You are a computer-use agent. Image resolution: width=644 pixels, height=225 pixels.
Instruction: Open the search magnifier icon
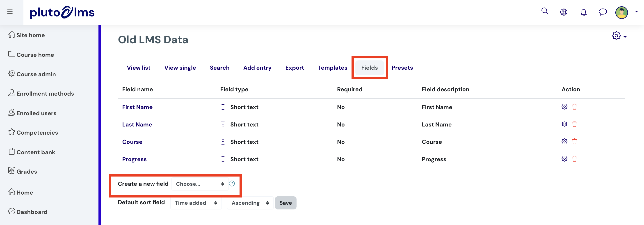pos(545,11)
